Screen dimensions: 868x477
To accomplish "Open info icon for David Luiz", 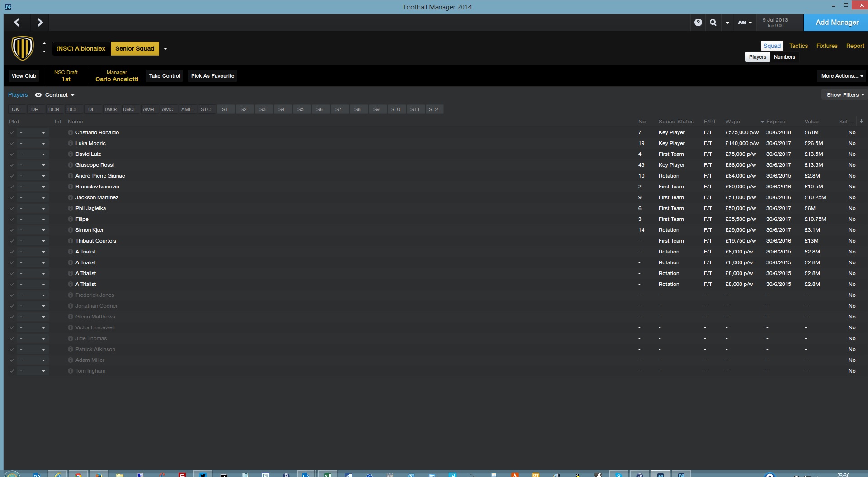I will click(x=71, y=154).
